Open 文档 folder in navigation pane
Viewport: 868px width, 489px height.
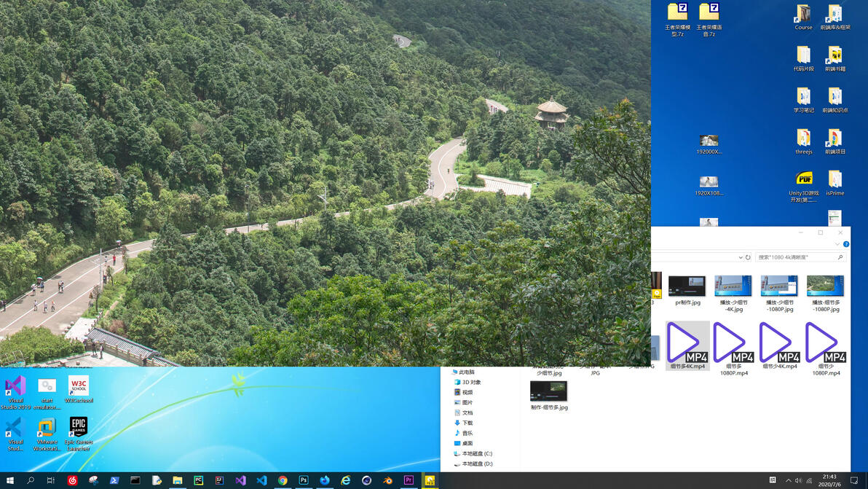(463, 412)
